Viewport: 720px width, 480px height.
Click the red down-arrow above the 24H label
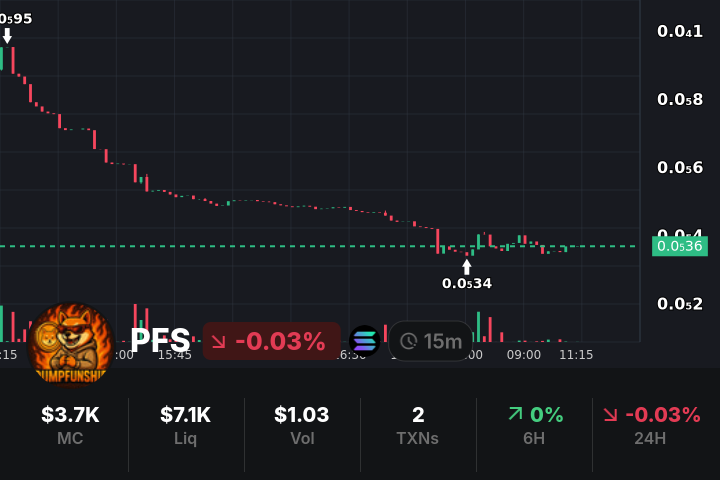(610, 414)
